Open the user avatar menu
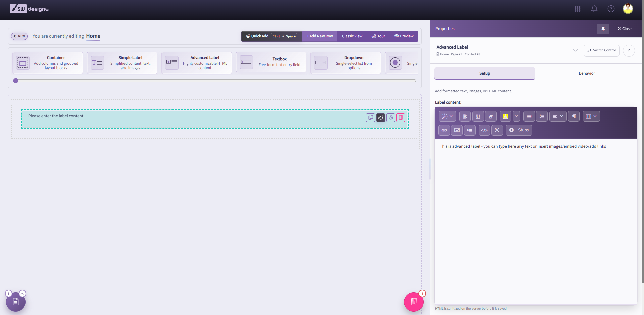Image resolution: width=644 pixels, height=315 pixels. pos(628,9)
